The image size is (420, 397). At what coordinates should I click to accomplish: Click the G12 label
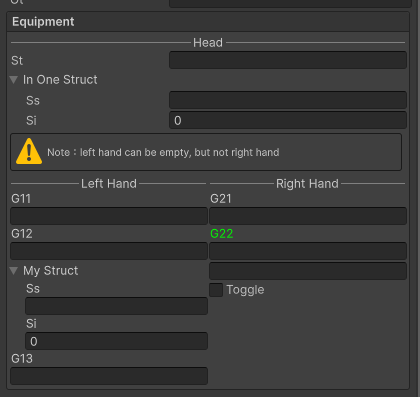[22, 234]
